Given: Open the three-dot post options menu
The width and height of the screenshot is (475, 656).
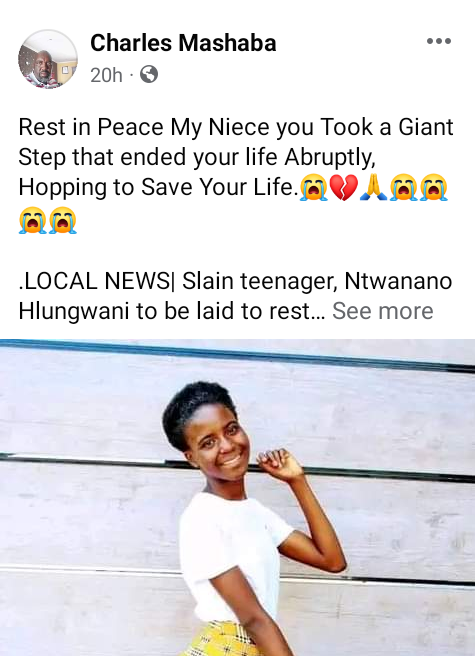Looking at the screenshot, I should [439, 41].
